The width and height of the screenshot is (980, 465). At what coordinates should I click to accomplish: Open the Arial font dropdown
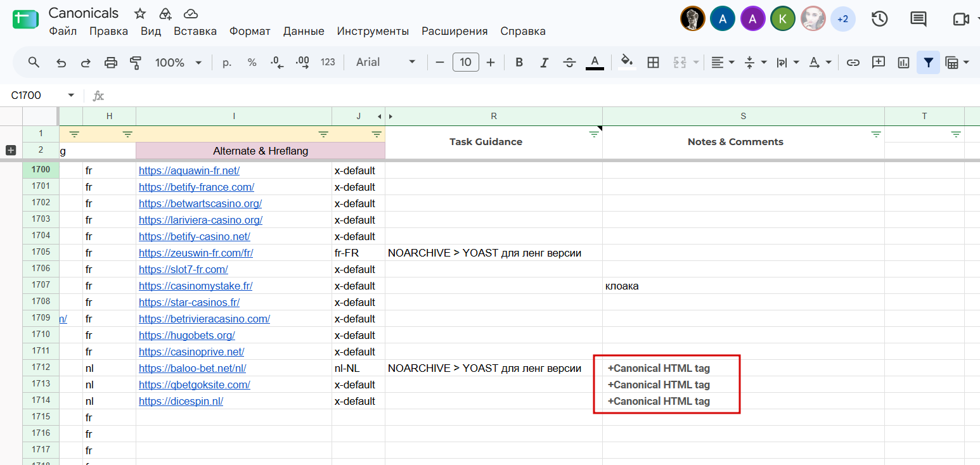point(386,62)
